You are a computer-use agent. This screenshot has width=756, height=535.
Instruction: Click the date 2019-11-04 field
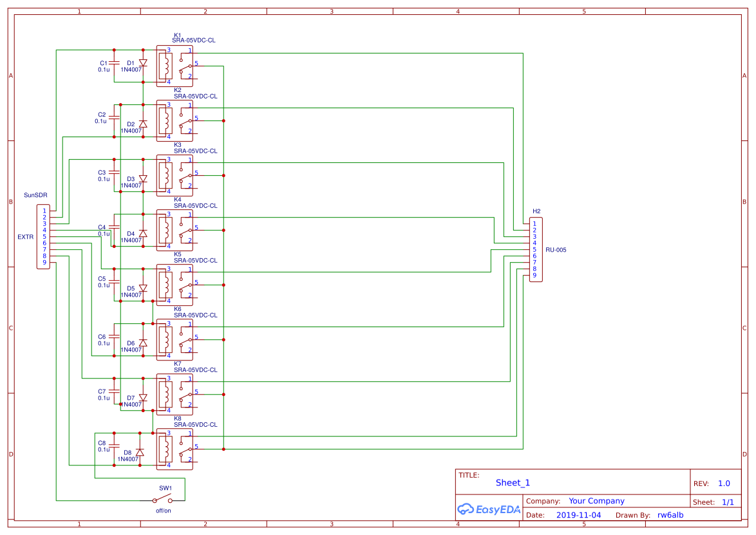(x=578, y=515)
